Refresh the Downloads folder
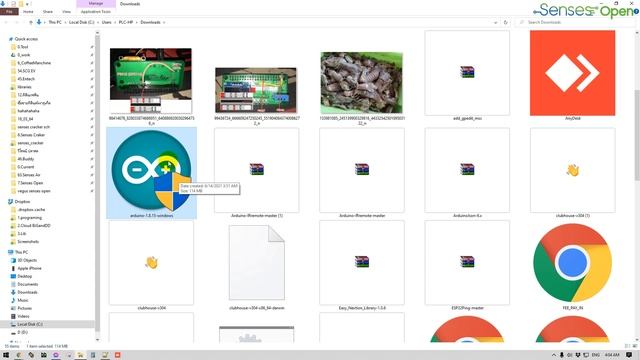This screenshot has height=360, width=640. point(506,22)
